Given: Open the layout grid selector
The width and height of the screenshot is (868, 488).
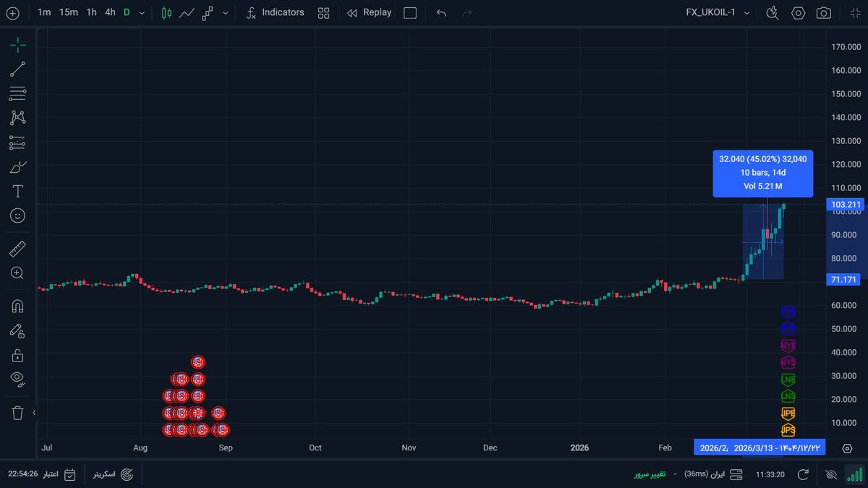Looking at the screenshot, I should coord(323,13).
